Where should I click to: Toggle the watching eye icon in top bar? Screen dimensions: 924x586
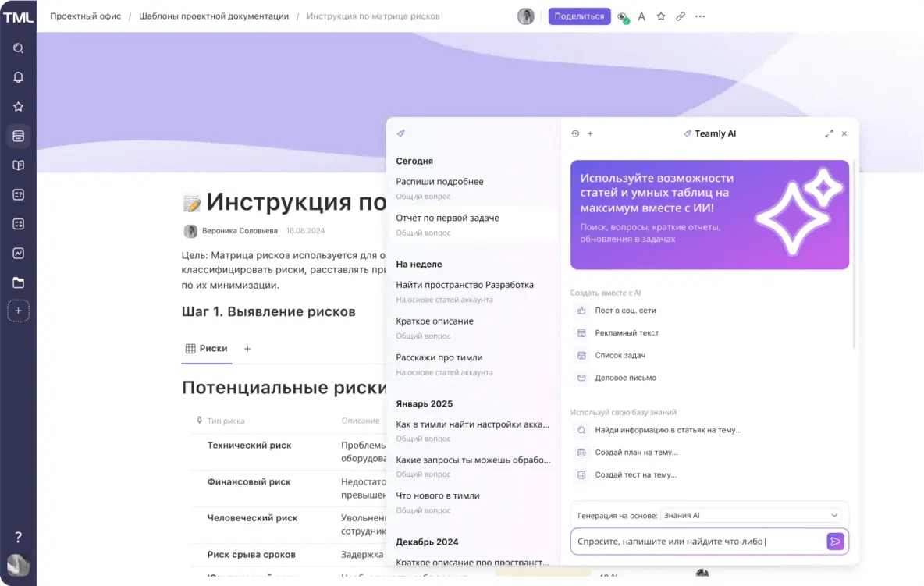[x=622, y=17]
